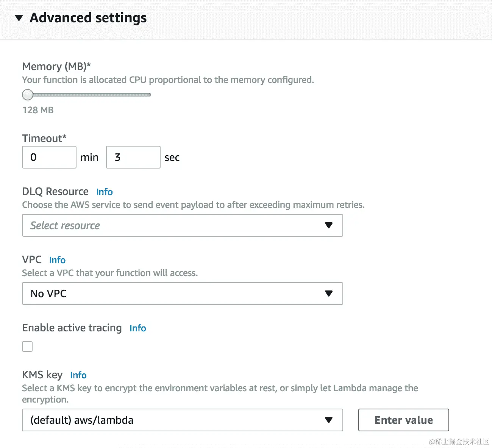Viewport: 492px width, 448px height.
Task: Open Info link next to KMS key
Action: 78,375
